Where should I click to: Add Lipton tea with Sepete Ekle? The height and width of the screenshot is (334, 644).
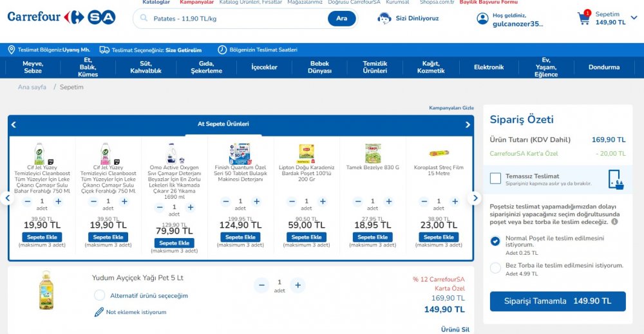pyautogui.click(x=307, y=237)
